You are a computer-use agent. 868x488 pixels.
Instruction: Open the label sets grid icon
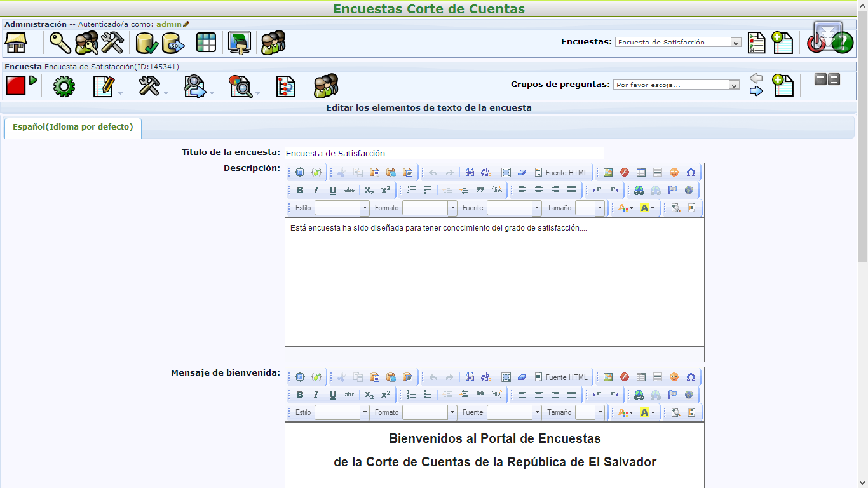[x=206, y=43]
